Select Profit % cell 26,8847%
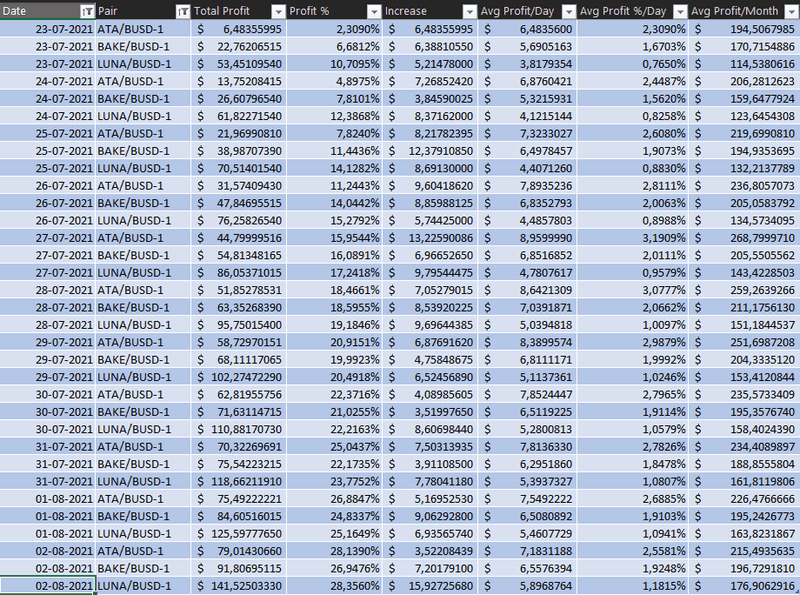 pyautogui.click(x=334, y=498)
